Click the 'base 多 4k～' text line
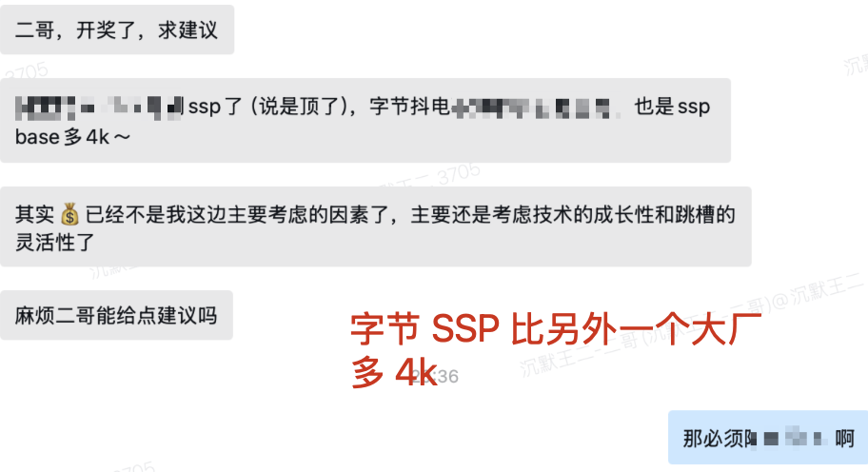Viewport: 868px width, 472px height. pyautogui.click(x=72, y=137)
